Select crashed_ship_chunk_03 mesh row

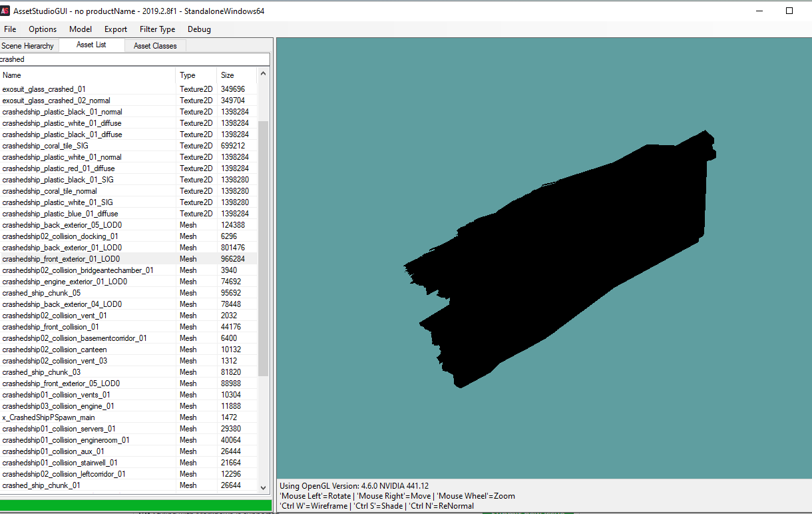click(x=128, y=372)
